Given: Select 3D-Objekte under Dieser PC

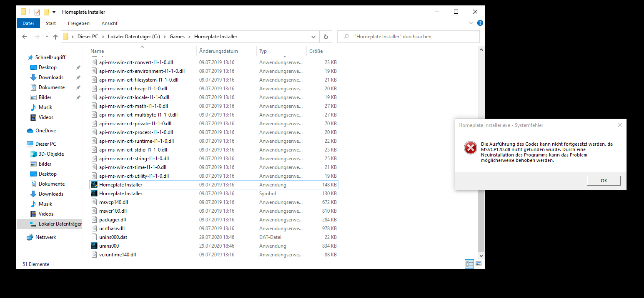Looking at the screenshot, I should click(x=51, y=154).
